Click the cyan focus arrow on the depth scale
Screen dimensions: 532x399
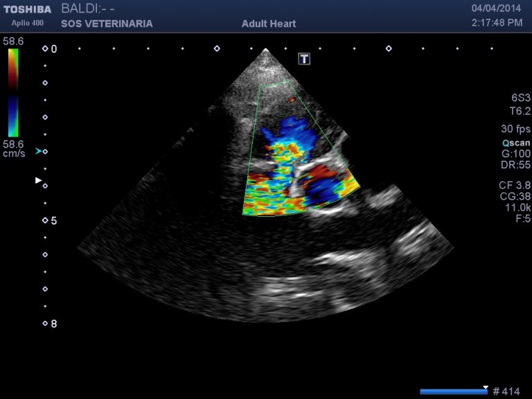(38, 151)
